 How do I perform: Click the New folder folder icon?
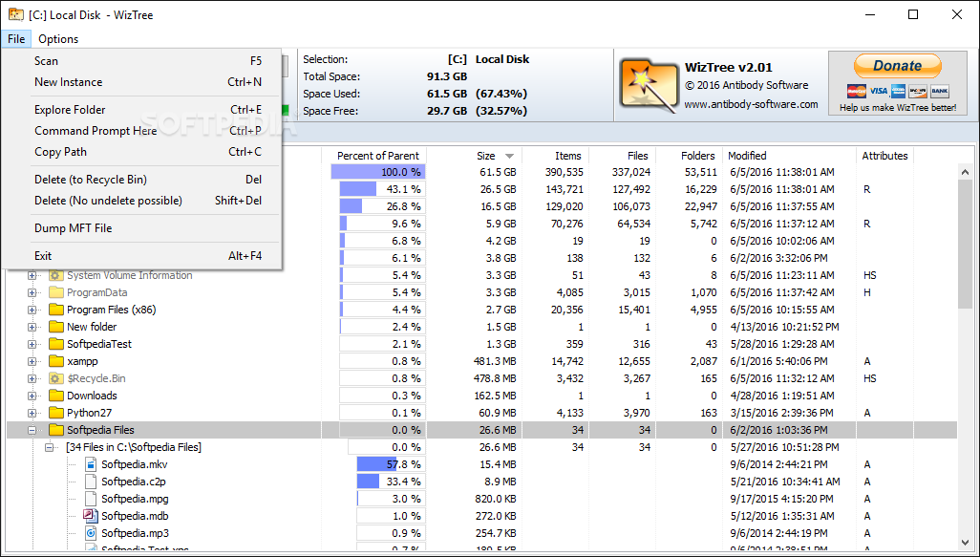[x=56, y=327]
